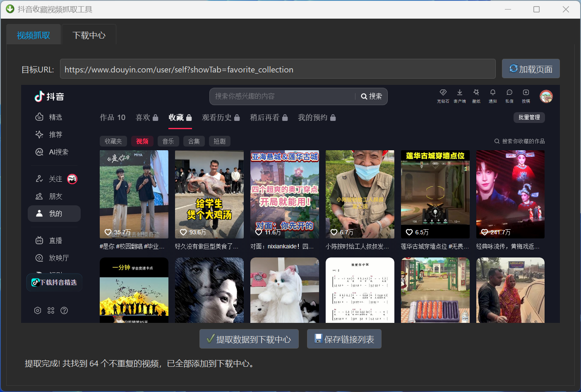581x392 pixels.
Task: Open 通知 notifications bell
Action: click(x=492, y=93)
